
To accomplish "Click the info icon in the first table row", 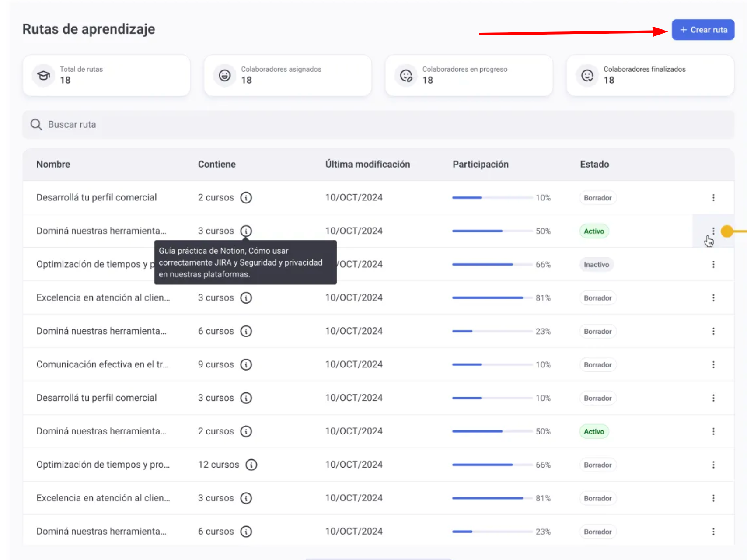I will click(x=246, y=197).
